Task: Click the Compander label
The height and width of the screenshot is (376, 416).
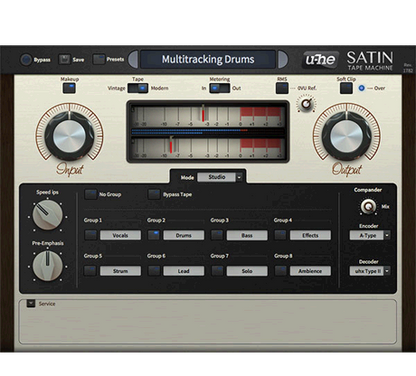Action: [368, 190]
